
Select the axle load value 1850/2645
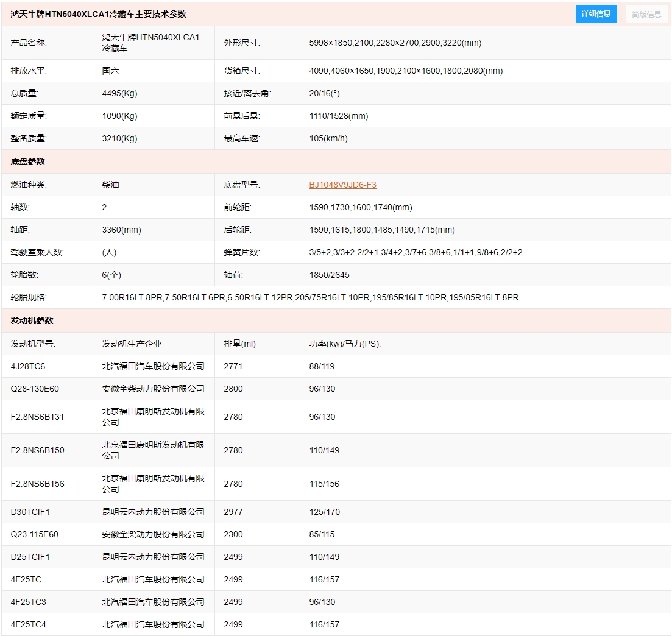coord(329,275)
